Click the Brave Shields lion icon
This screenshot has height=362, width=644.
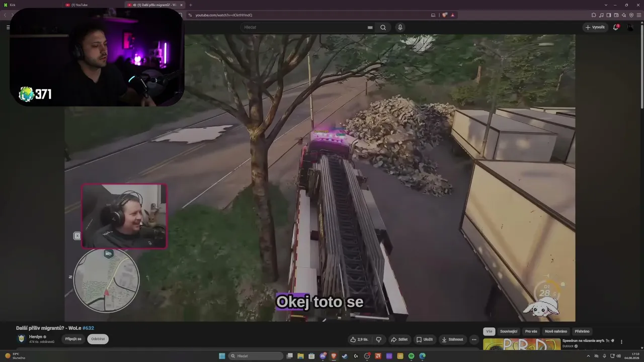click(x=444, y=15)
